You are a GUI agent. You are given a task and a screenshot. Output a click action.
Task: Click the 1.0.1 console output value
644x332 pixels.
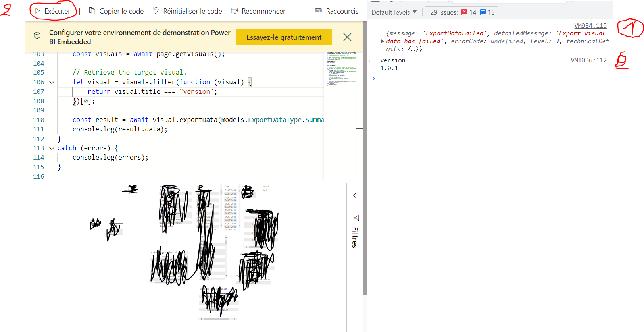pyautogui.click(x=389, y=68)
